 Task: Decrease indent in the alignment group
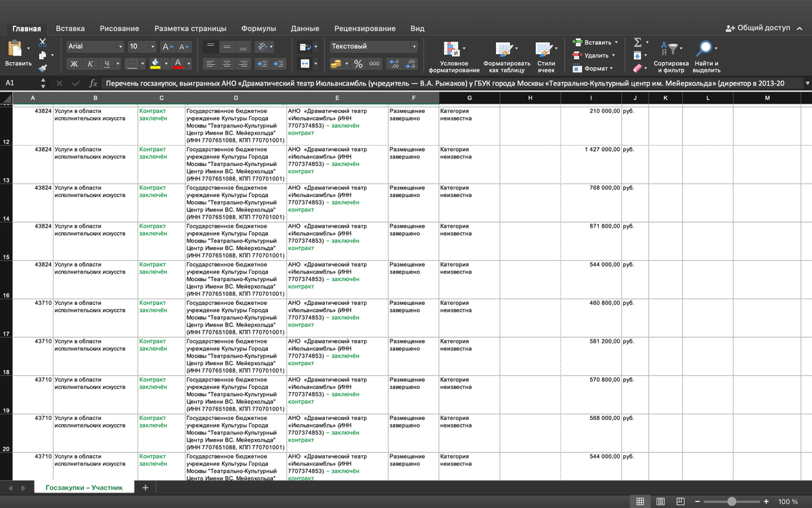(262, 64)
